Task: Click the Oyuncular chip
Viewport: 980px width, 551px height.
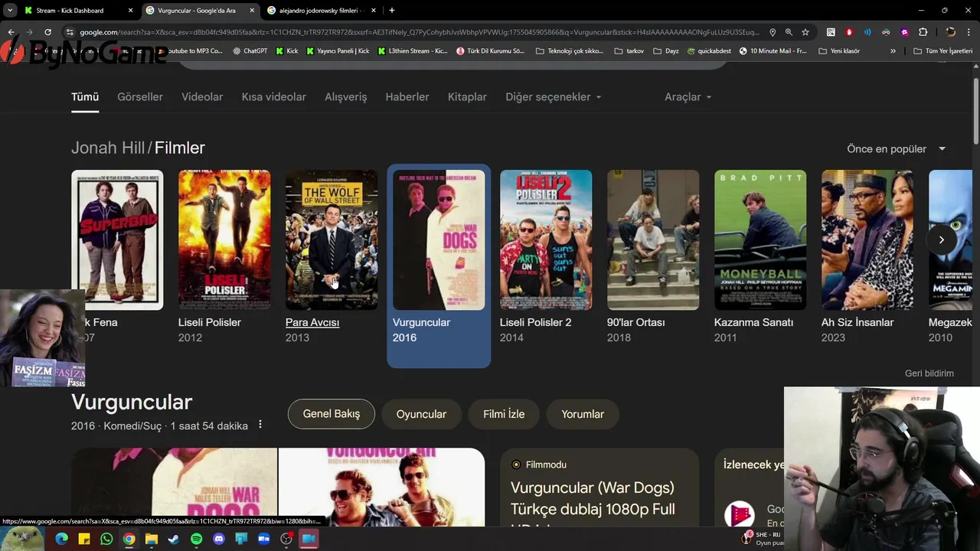Action: click(421, 414)
